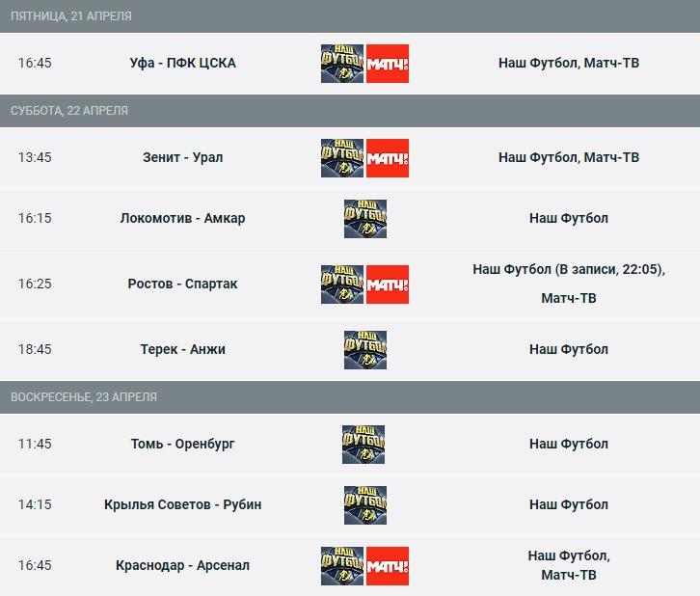
Task: Click Матч! logo in Ростов - Спартак row
Action: point(388,284)
